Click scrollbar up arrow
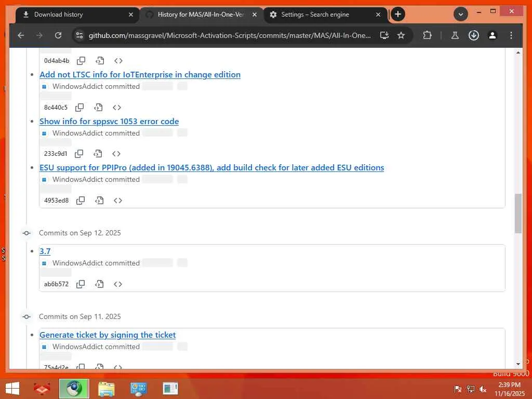The image size is (532, 399). (x=518, y=52)
